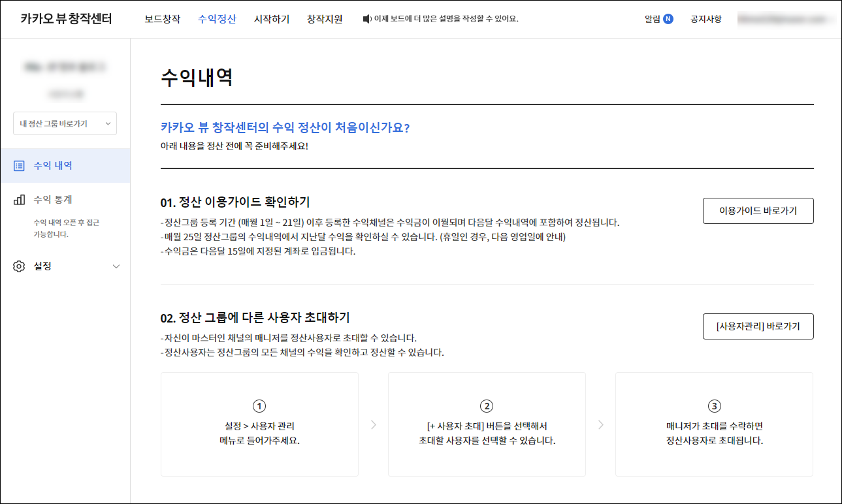This screenshot has height=504, width=842.
Task: Open the 창작지원 menu
Action: pyautogui.click(x=325, y=19)
